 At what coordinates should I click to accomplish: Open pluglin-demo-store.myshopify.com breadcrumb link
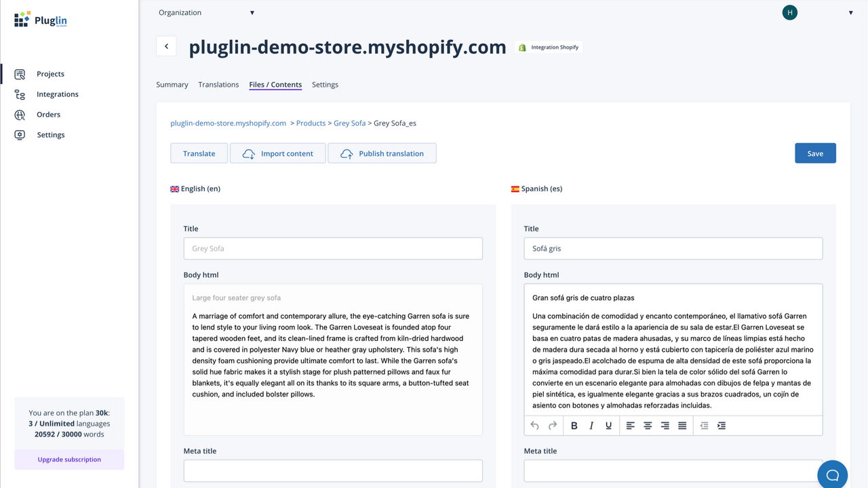pyautogui.click(x=229, y=123)
